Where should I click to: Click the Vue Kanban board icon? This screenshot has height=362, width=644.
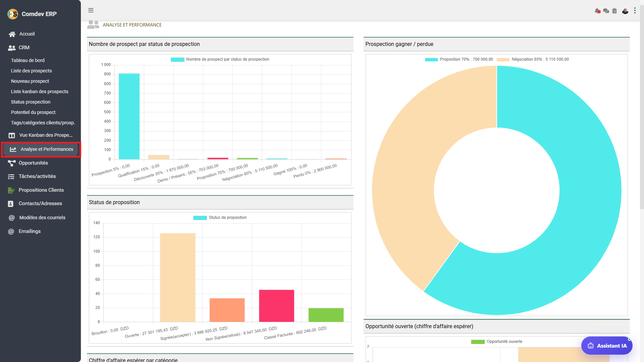pos(12,135)
